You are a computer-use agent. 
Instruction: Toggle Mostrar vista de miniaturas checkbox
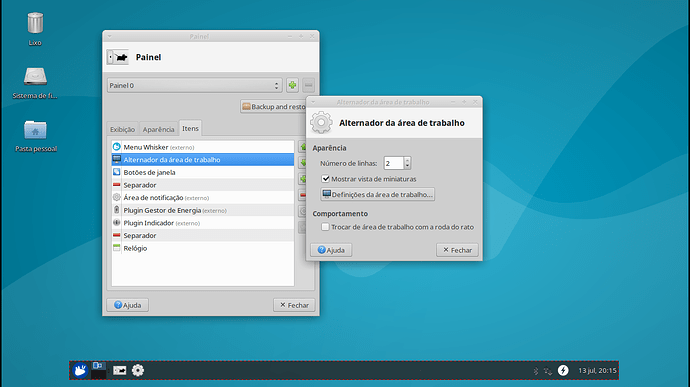pos(326,179)
